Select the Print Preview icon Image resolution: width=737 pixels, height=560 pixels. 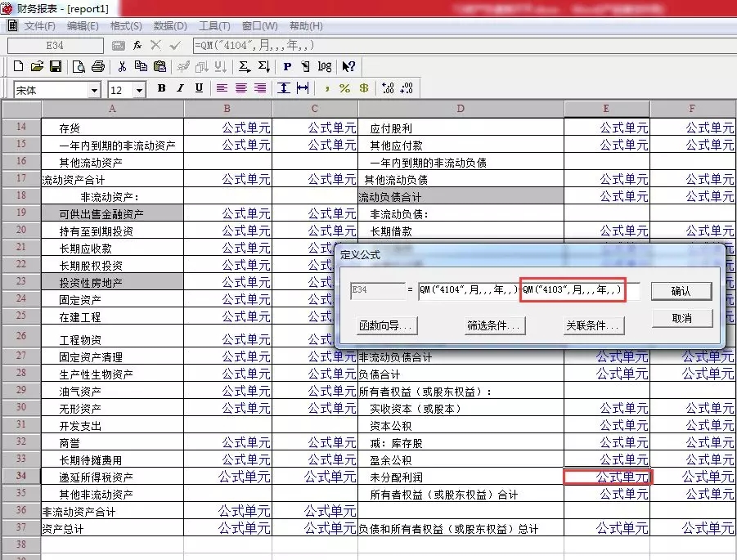[79, 66]
